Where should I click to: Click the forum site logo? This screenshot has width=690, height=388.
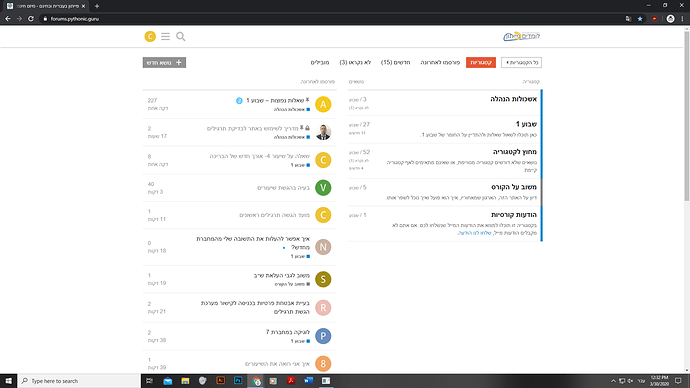(x=522, y=37)
